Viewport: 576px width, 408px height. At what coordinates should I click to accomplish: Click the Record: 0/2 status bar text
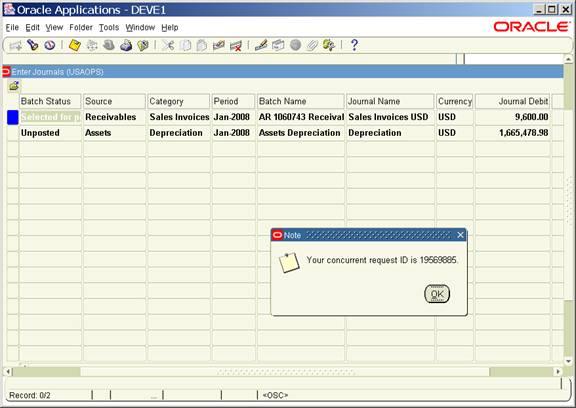(30, 396)
